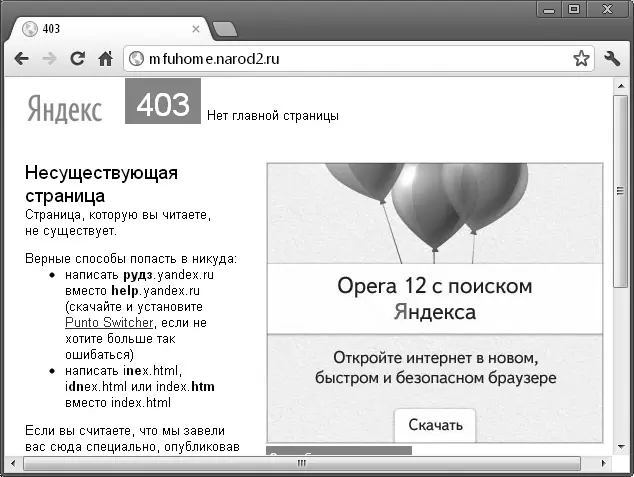Open the wrench settings menu
Image resolution: width=634 pixels, height=477 pixels.
click(612, 59)
